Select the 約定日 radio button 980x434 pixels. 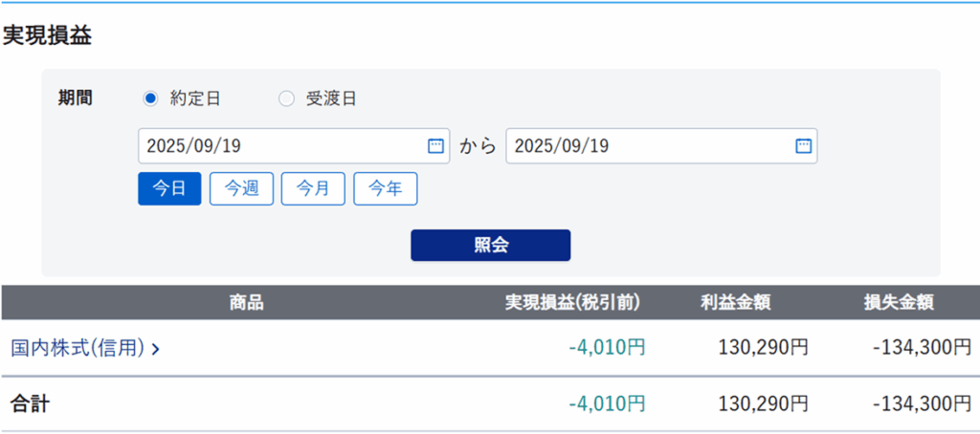point(149,98)
